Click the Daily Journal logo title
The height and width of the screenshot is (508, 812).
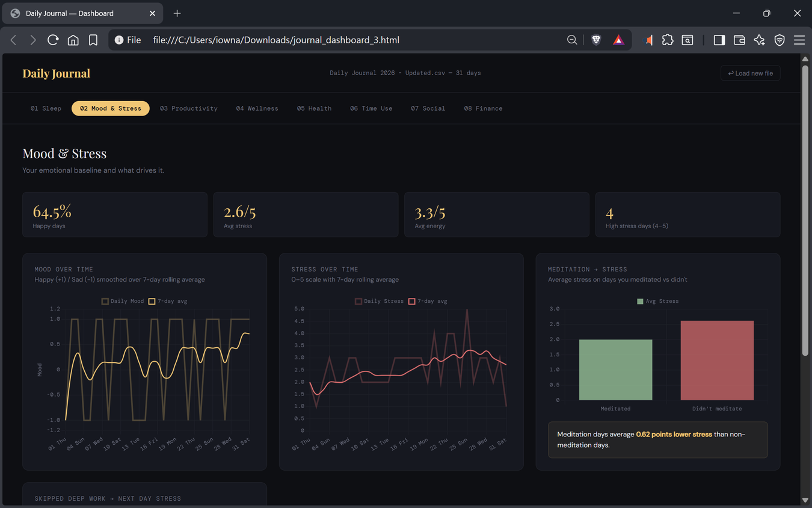(57, 73)
